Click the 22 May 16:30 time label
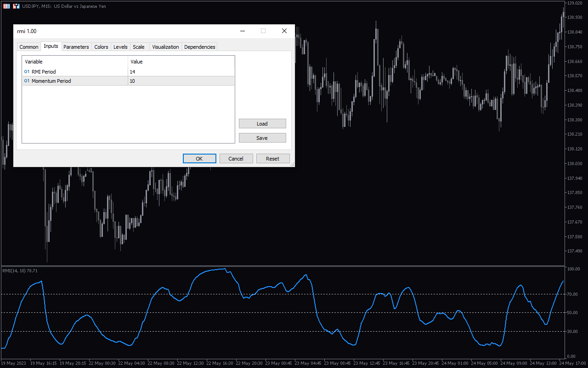This screenshot has height=368, width=588. coord(220,363)
